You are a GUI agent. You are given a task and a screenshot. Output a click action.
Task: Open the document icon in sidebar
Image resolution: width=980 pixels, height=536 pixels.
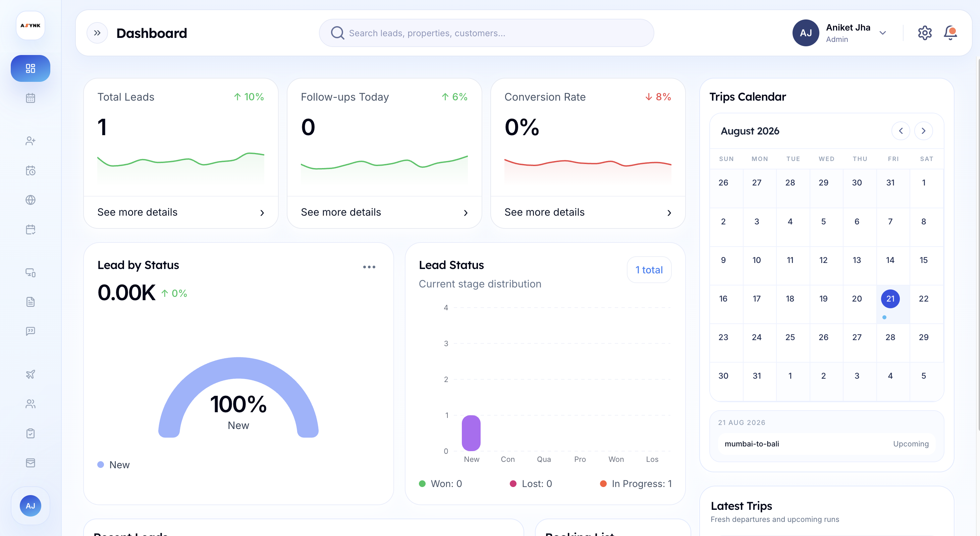pyautogui.click(x=31, y=302)
